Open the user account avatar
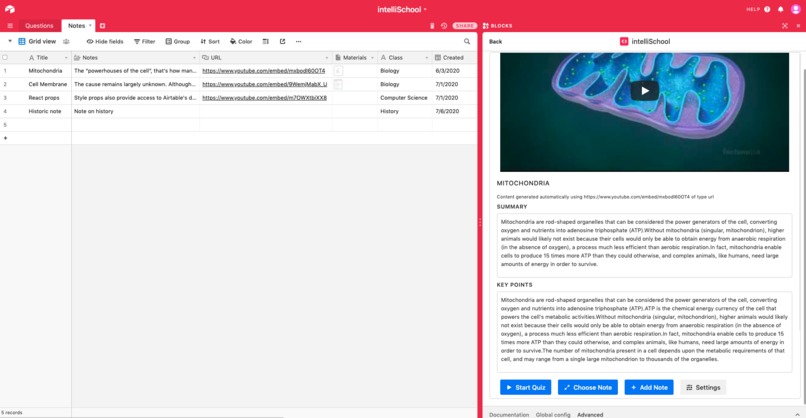This screenshot has height=418, width=806. click(x=795, y=9)
